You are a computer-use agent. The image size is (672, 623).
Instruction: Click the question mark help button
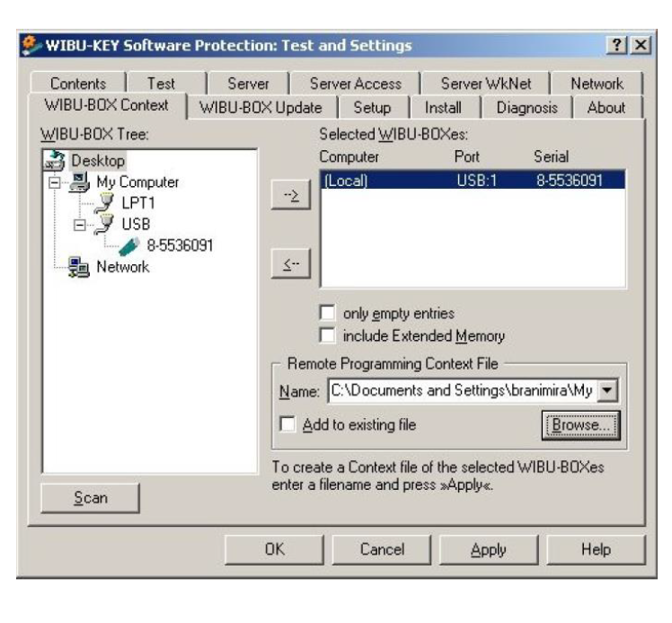(616, 45)
